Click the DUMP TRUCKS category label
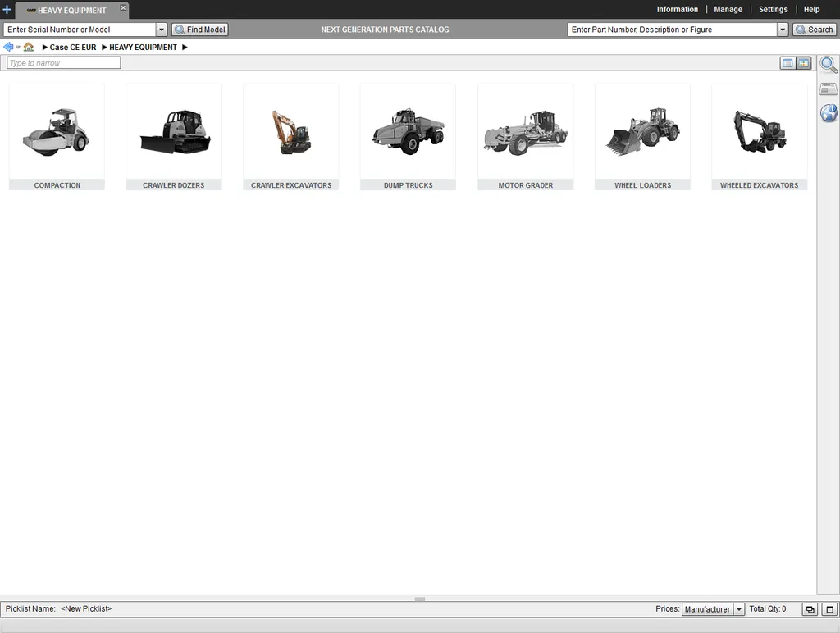 [x=409, y=185]
